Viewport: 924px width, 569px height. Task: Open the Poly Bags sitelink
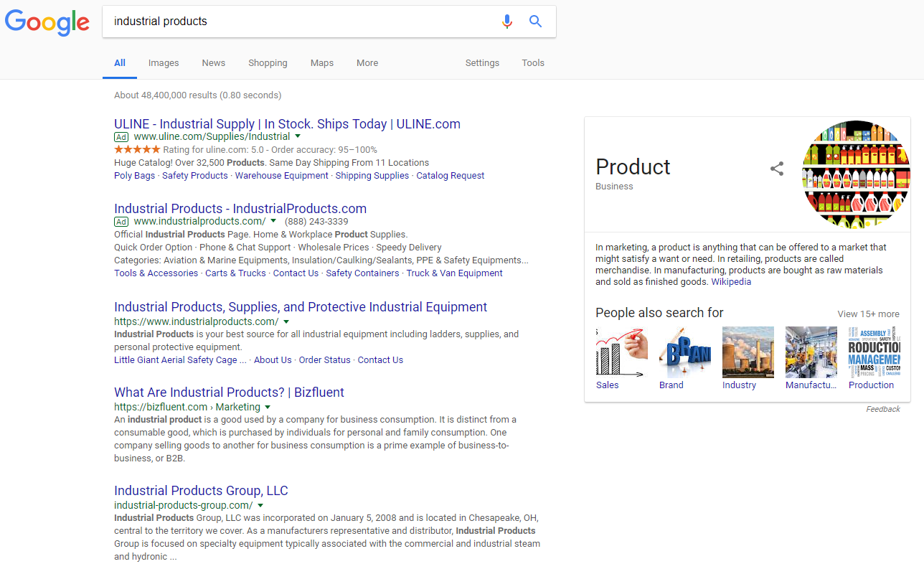pyautogui.click(x=134, y=176)
